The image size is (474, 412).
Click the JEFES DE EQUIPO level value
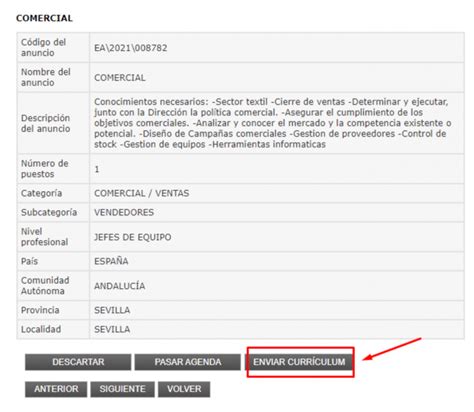(133, 237)
